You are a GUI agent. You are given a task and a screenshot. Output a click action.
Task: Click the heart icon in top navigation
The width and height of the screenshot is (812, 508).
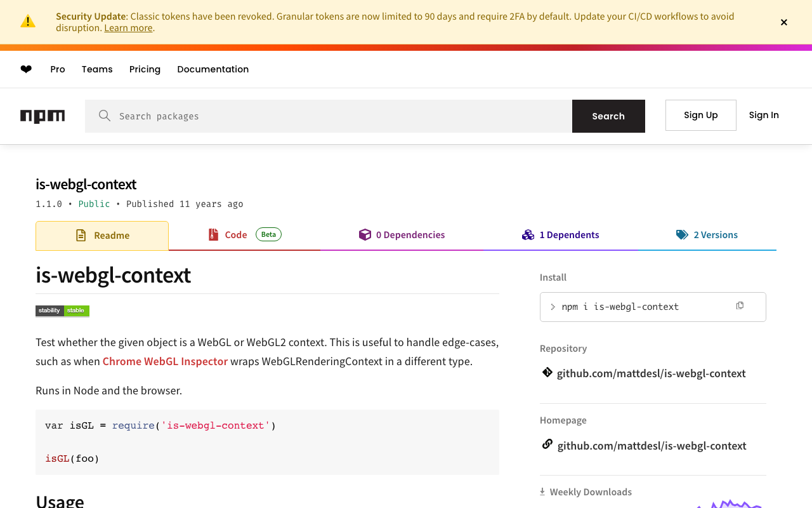(26, 69)
